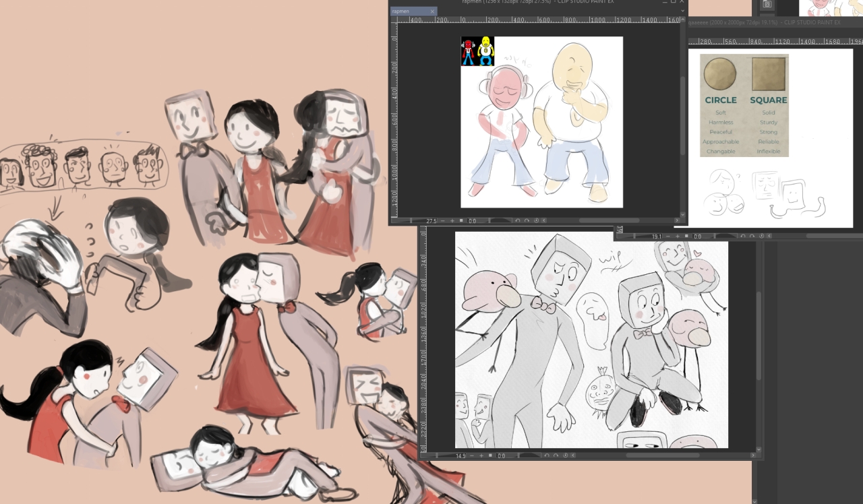This screenshot has width=863, height=504.
Task: Reset rotation in the 14.9 zoom window
Action: point(566,456)
